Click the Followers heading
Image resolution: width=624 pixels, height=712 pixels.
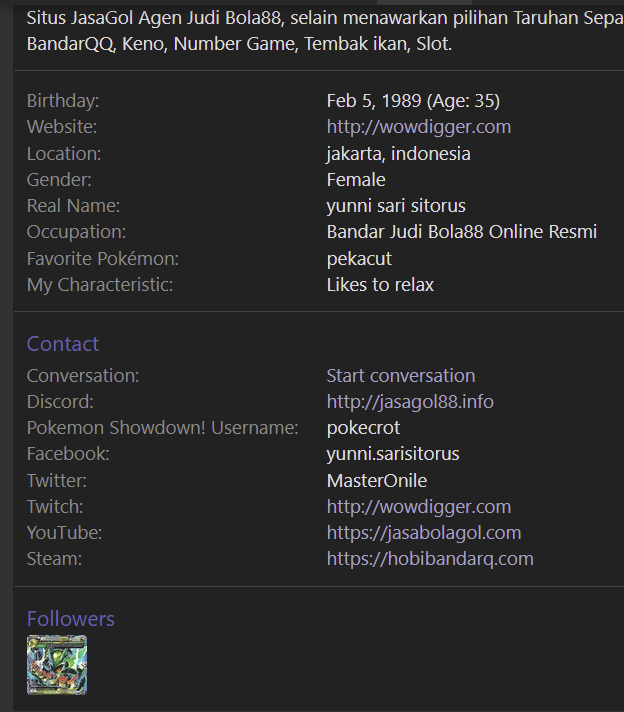click(x=71, y=619)
